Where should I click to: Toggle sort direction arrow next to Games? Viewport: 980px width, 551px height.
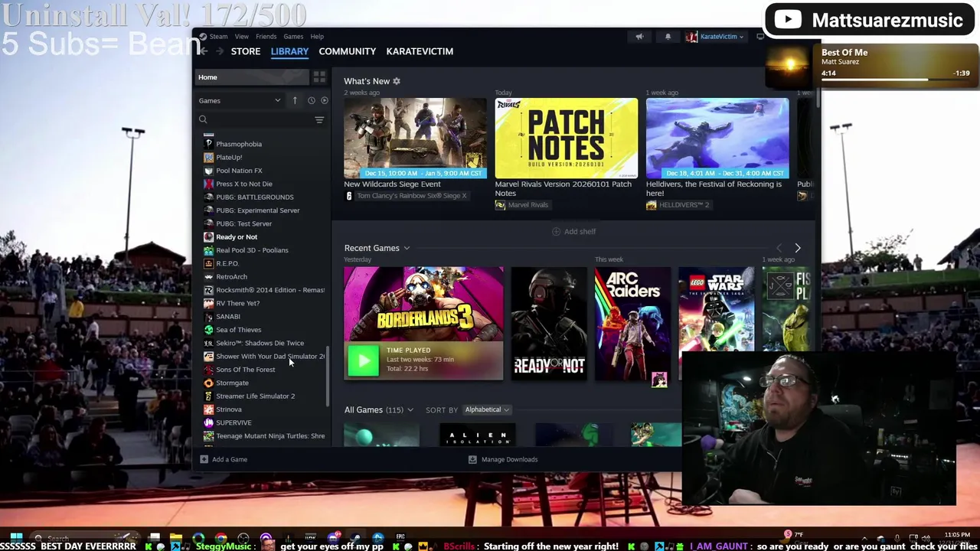click(x=295, y=100)
